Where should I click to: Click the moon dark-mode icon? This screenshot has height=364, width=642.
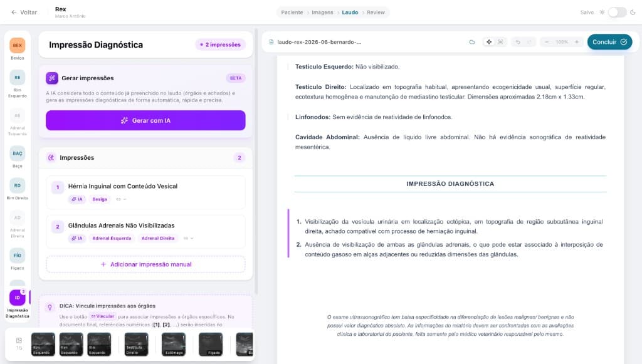click(633, 13)
